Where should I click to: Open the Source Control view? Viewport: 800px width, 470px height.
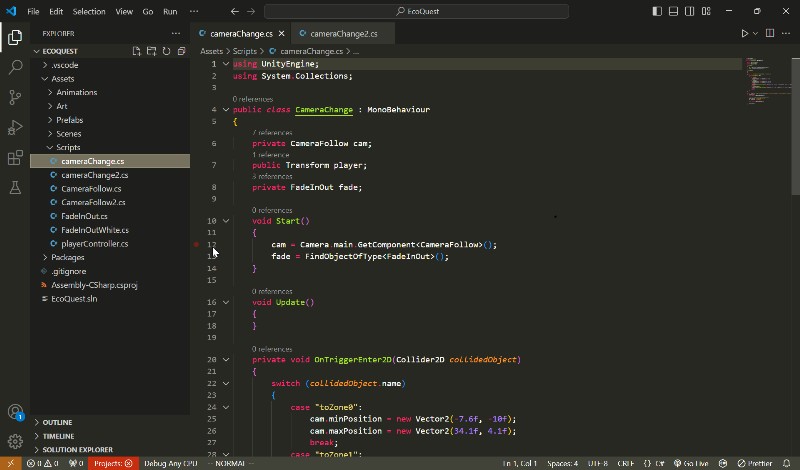(x=15, y=97)
